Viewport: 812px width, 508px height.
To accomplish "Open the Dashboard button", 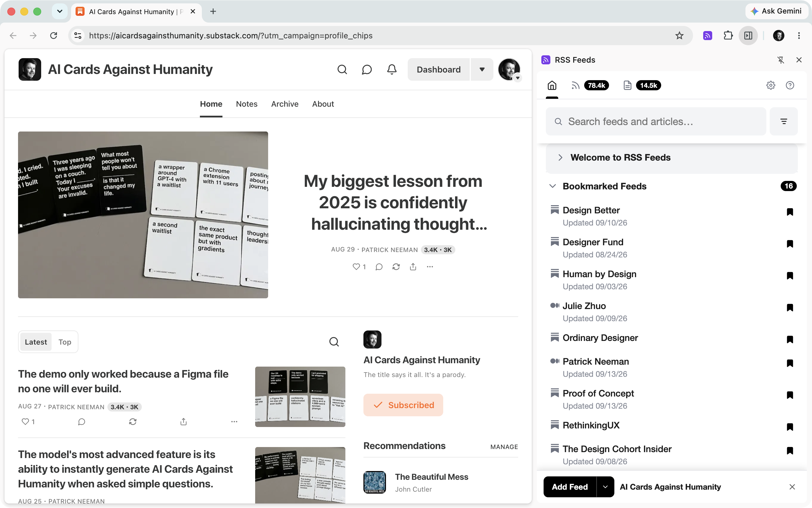I will pyautogui.click(x=438, y=69).
